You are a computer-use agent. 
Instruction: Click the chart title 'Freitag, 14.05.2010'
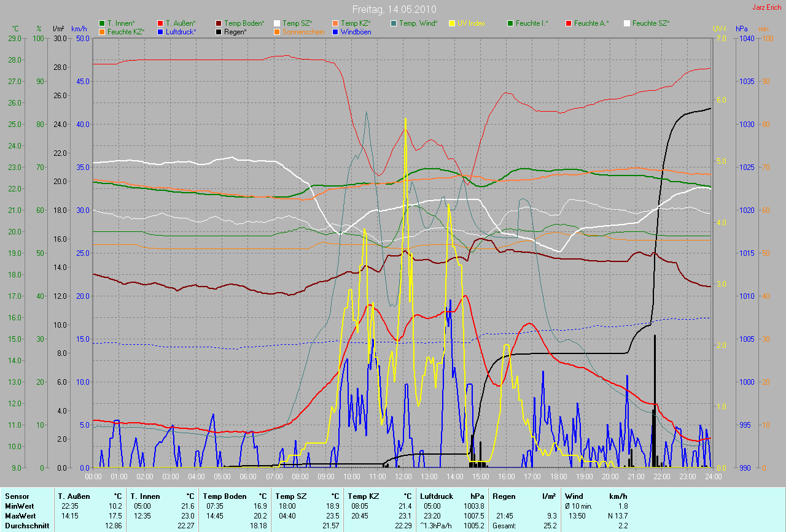(x=394, y=9)
